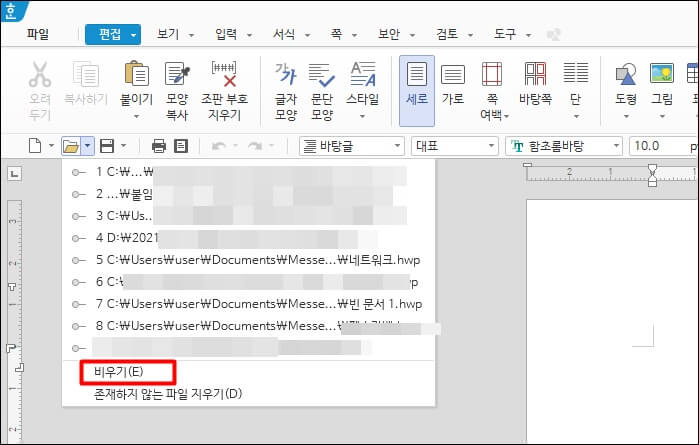Click the Copy (복사하기) icon

pyautogui.click(x=86, y=74)
